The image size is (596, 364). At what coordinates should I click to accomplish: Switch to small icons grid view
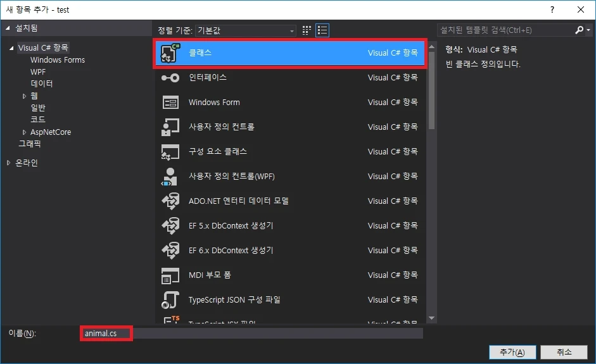coord(307,30)
